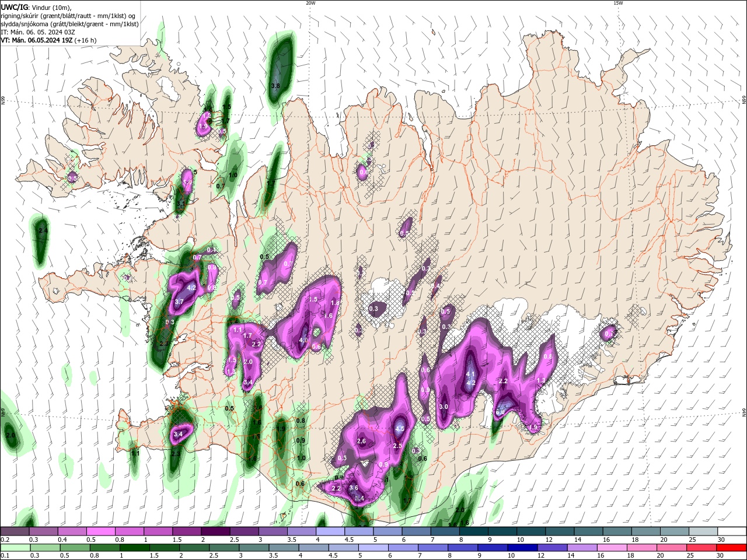The height and width of the screenshot is (560, 747).
Task: Click the 2.6 snowfall value on the map
Action: [x=361, y=441]
